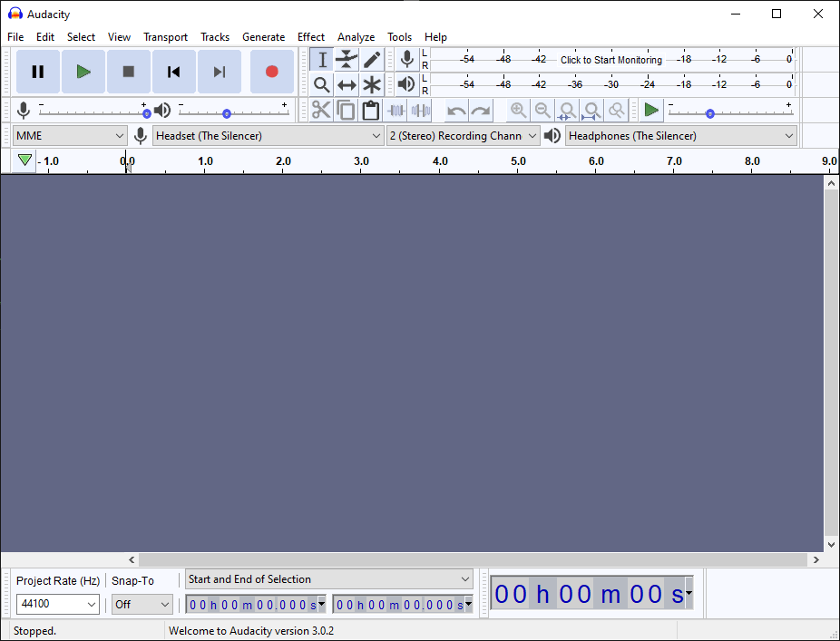Click the Trim audio outside selection icon
The image size is (840, 641).
pyautogui.click(x=396, y=111)
